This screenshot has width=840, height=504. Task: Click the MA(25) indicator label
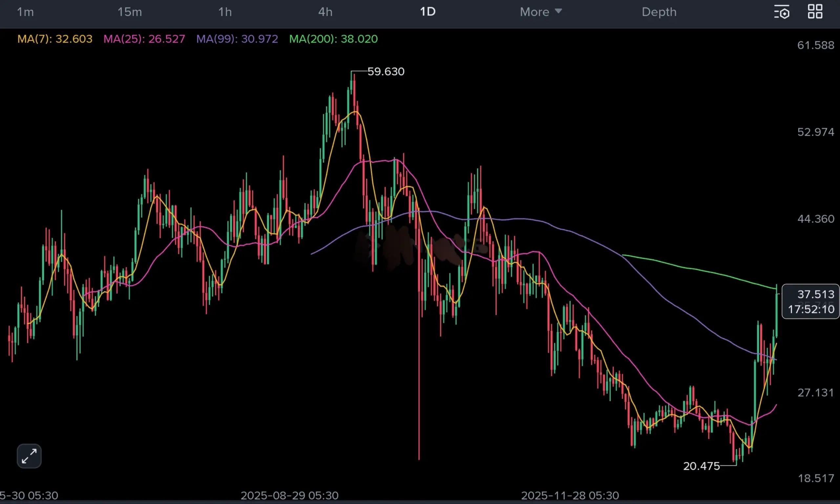pyautogui.click(x=144, y=39)
